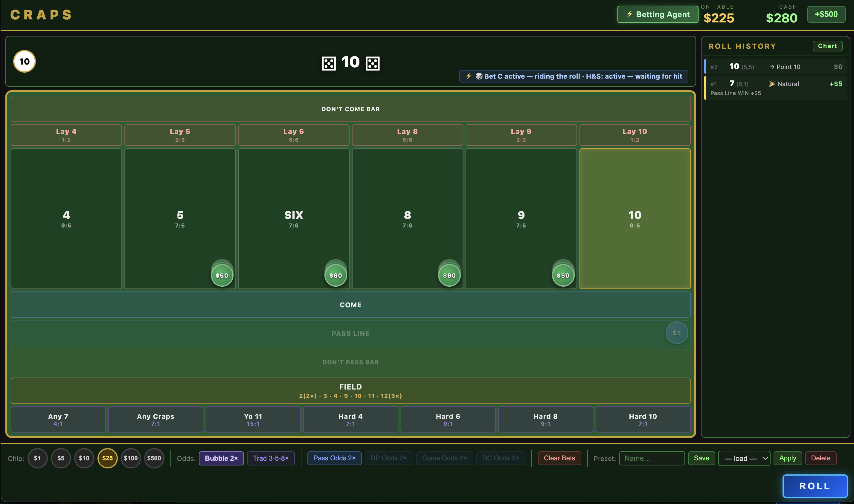Click the $60 chip on the 8 box
The height and width of the screenshot is (504, 854).
click(449, 275)
